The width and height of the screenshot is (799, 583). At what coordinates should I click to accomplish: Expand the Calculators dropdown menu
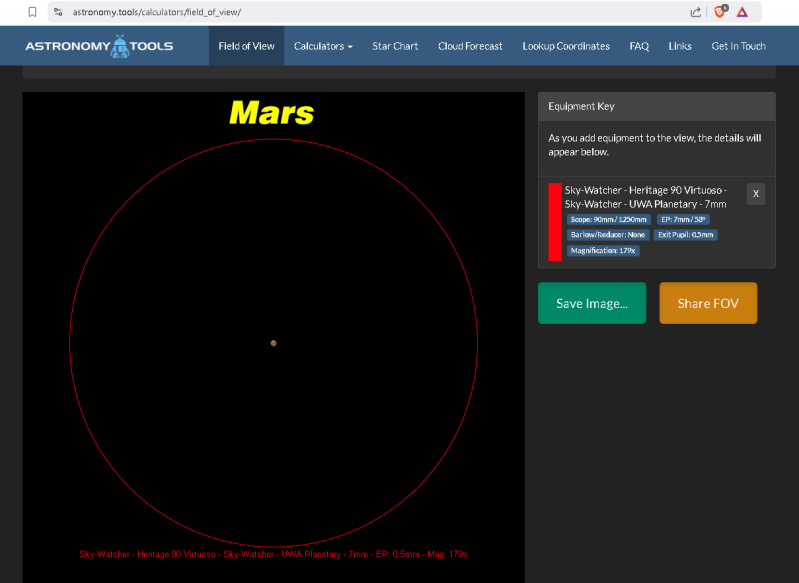click(323, 46)
